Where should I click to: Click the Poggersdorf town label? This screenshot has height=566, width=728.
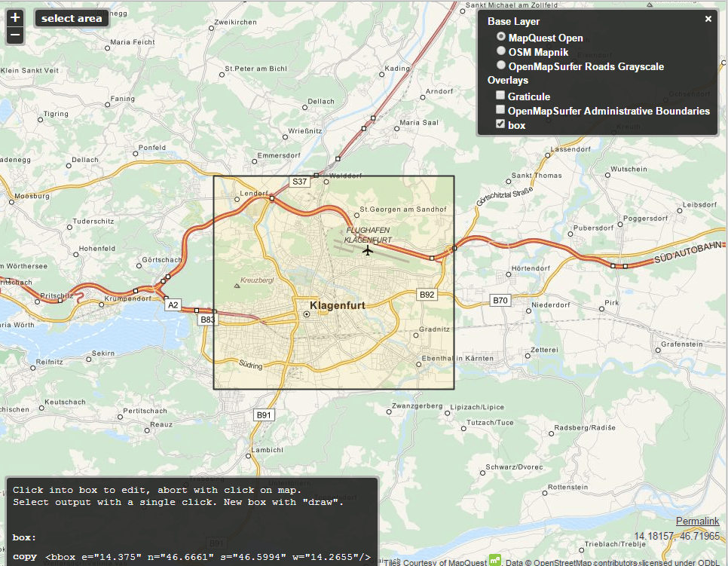pyautogui.click(x=645, y=219)
